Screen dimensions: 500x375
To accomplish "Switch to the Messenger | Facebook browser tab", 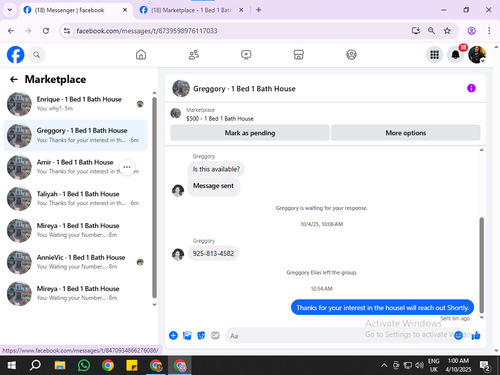I will [76, 10].
